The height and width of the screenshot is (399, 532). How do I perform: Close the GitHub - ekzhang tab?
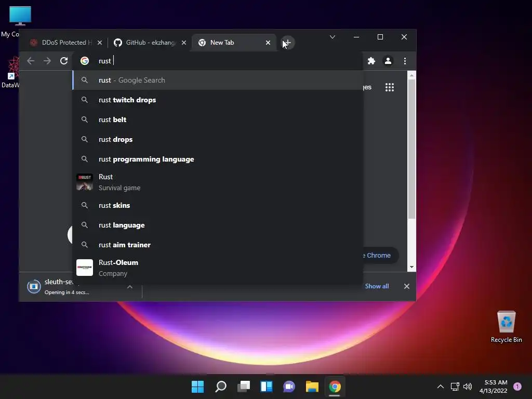tap(183, 43)
